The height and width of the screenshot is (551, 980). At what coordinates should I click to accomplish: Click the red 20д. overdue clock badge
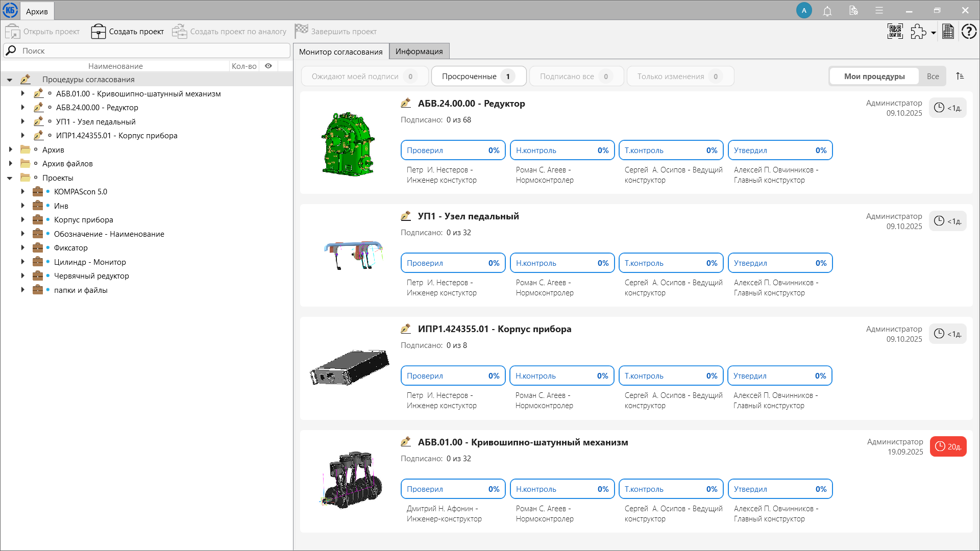click(x=948, y=446)
